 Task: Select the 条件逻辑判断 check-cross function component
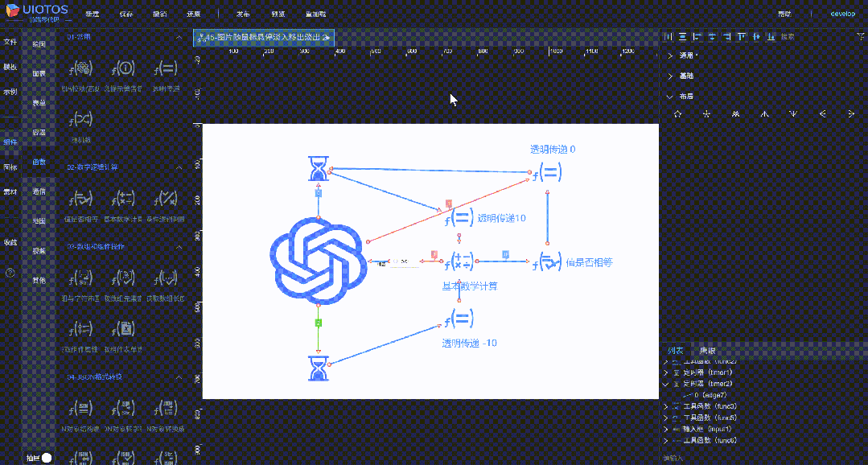point(165,199)
